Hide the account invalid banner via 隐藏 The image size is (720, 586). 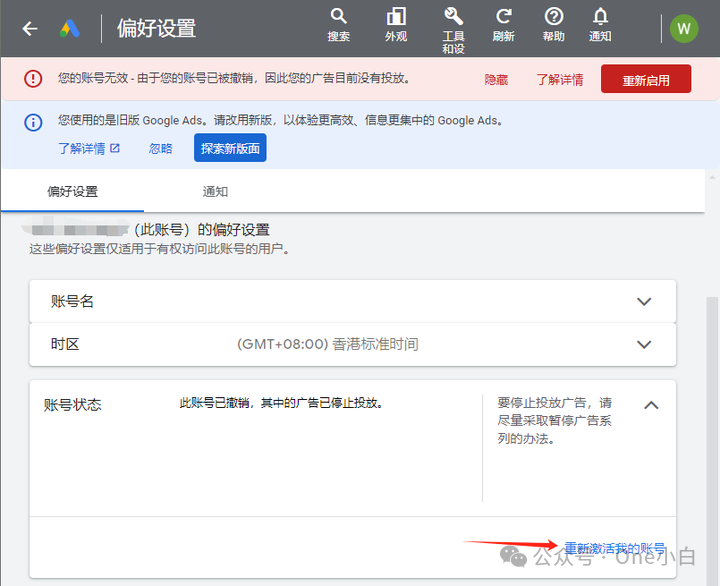tap(496, 80)
